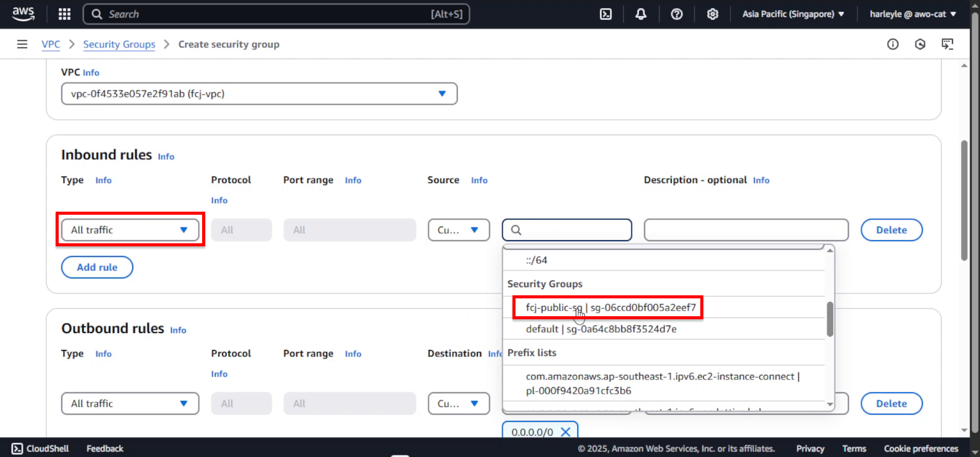Expand the VPC selection dropdown
The height and width of the screenshot is (457, 980).
point(259,94)
